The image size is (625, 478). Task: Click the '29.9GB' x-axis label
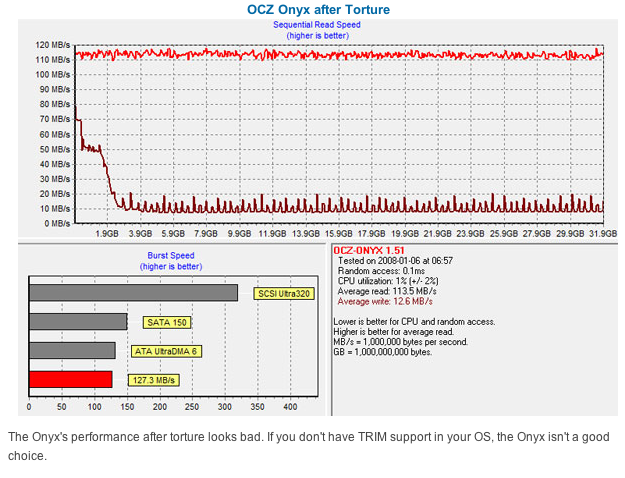click(570, 233)
